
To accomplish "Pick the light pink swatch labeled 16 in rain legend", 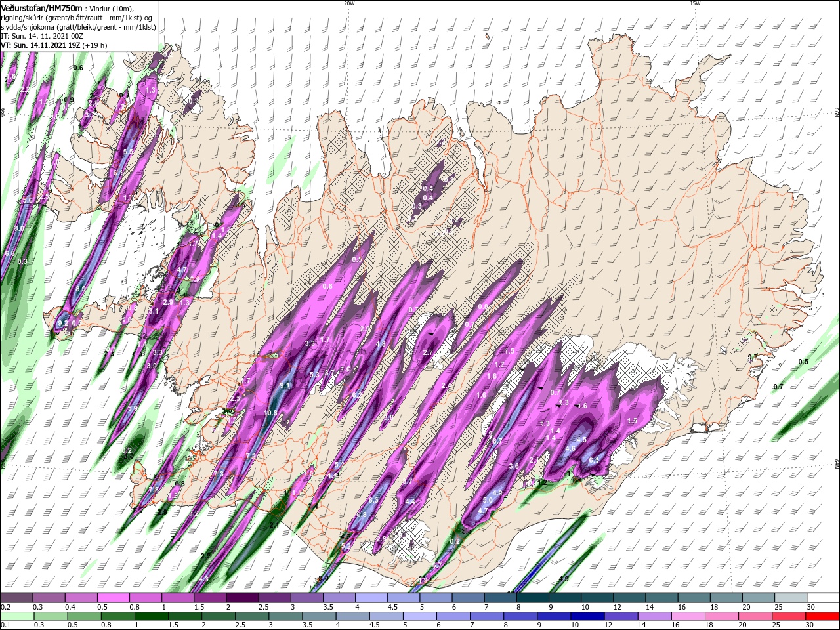I will 688,616.
